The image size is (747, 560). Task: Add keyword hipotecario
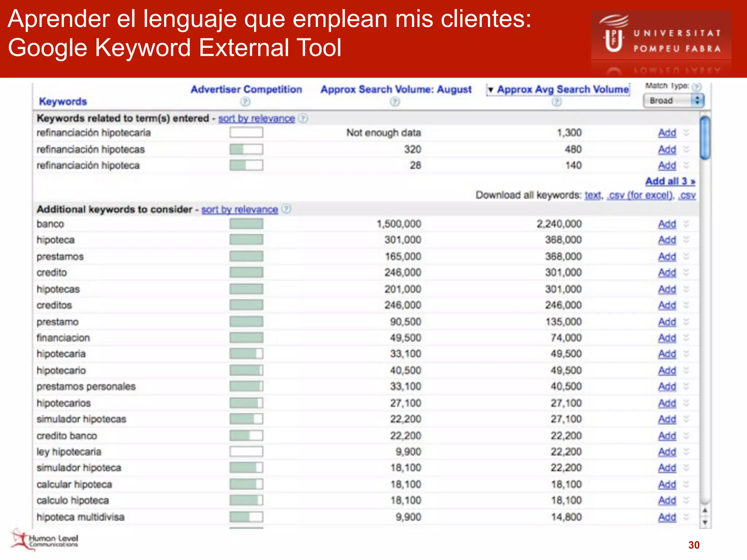[x=667, y=370]
